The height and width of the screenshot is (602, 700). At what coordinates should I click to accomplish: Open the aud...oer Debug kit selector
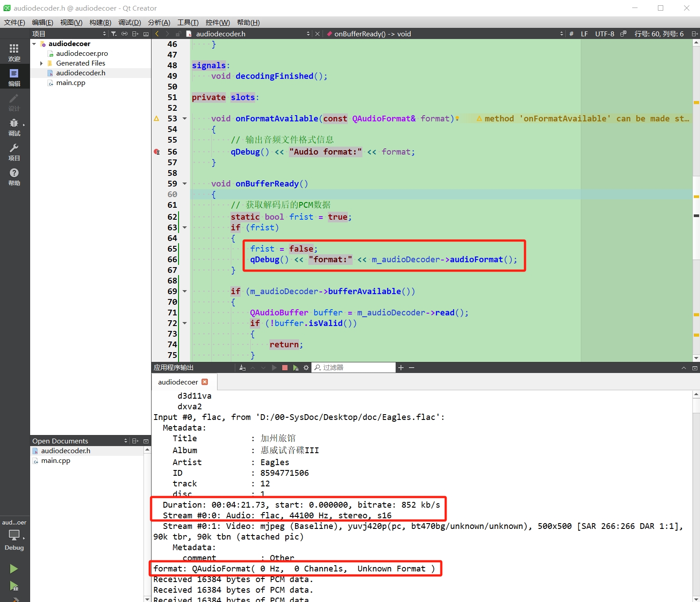(x=14, y=535)
